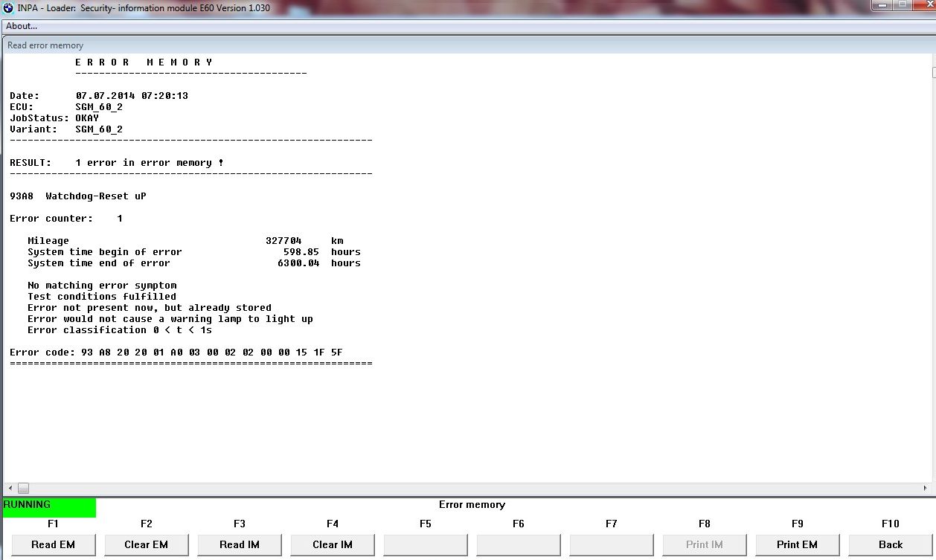
Task: Click the 'Error memory' status label
Action: pyautogui.click(x=472, y=505)
